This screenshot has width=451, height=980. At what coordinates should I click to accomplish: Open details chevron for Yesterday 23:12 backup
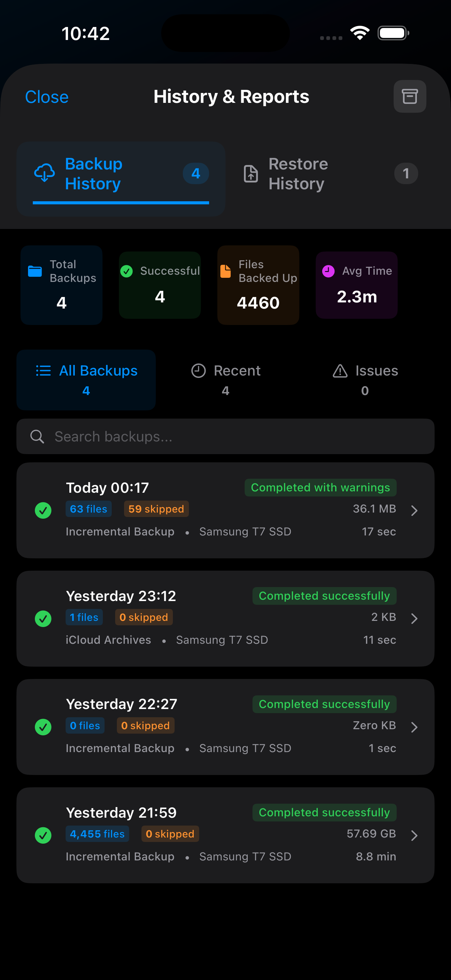[x=414, y=618]
